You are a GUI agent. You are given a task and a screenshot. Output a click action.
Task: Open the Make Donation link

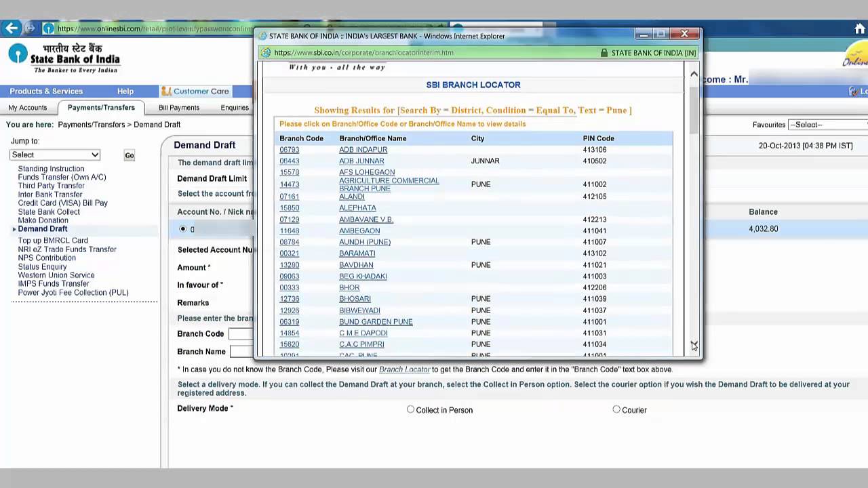tap(43, 220)
